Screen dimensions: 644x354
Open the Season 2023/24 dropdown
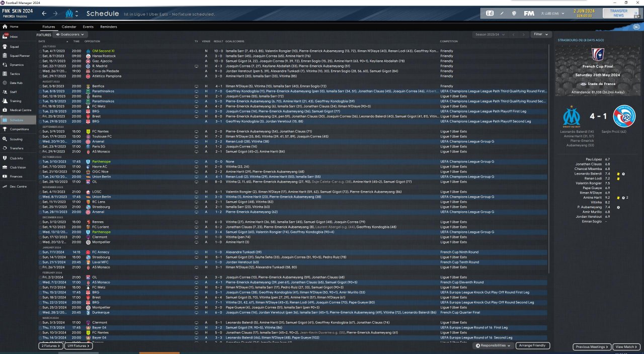[x=490, y=35]
